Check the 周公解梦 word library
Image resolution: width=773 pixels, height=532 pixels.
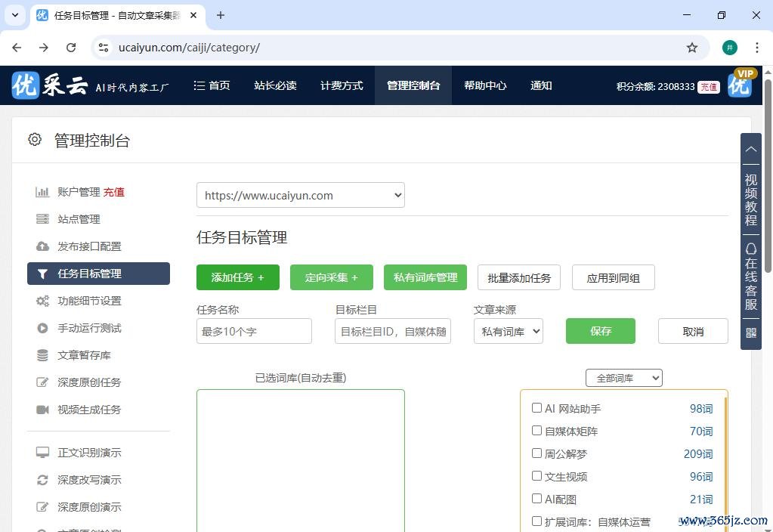[536, 453]
